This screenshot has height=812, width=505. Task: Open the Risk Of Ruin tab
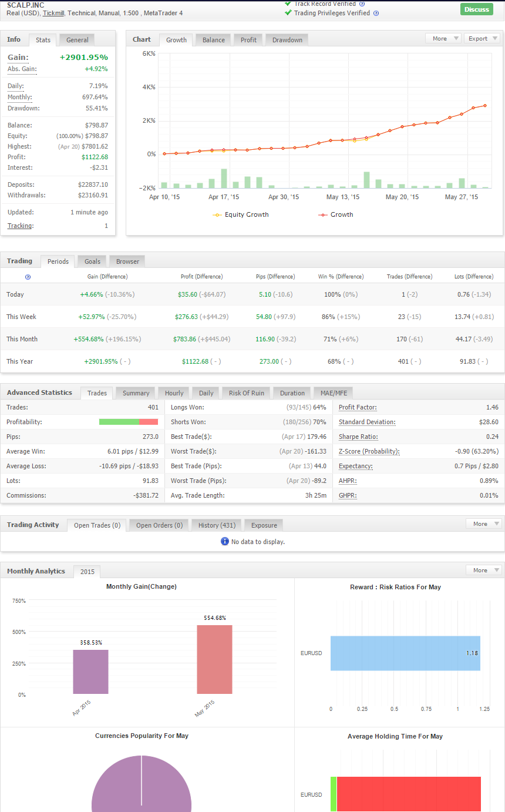pyautogui.click(x=246, y=393)
